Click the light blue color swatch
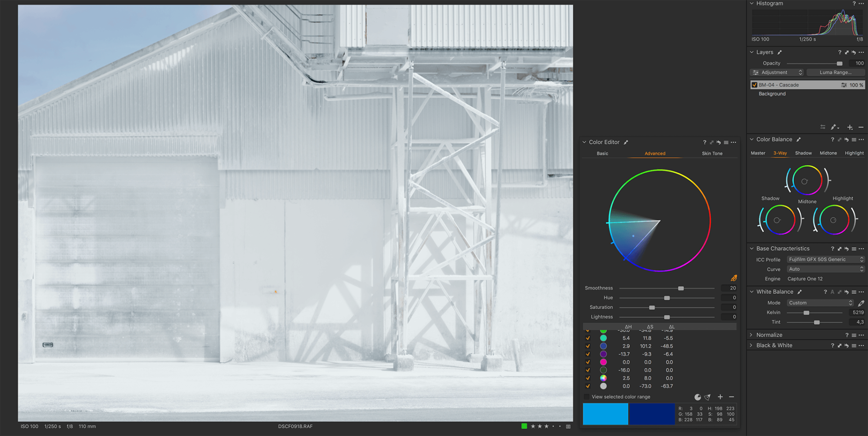Screen dimensions: 868x436 click(605, 413)
